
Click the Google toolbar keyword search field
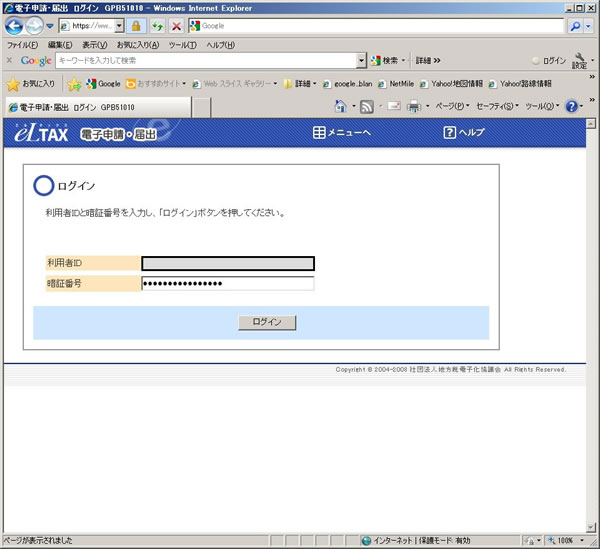coord(206,60)
